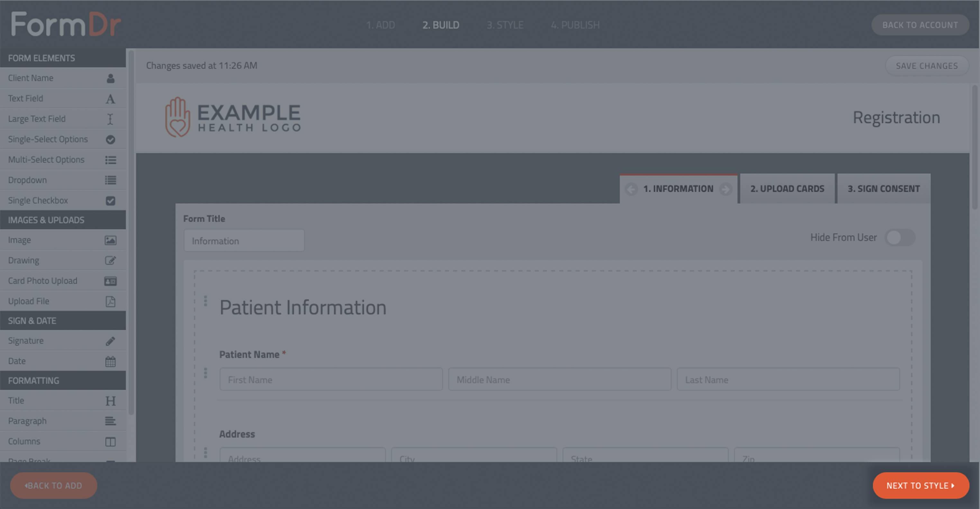This screenshot has height=509, width=980.
Task: Click Save Changes button
Action: [x=927, y=66]
